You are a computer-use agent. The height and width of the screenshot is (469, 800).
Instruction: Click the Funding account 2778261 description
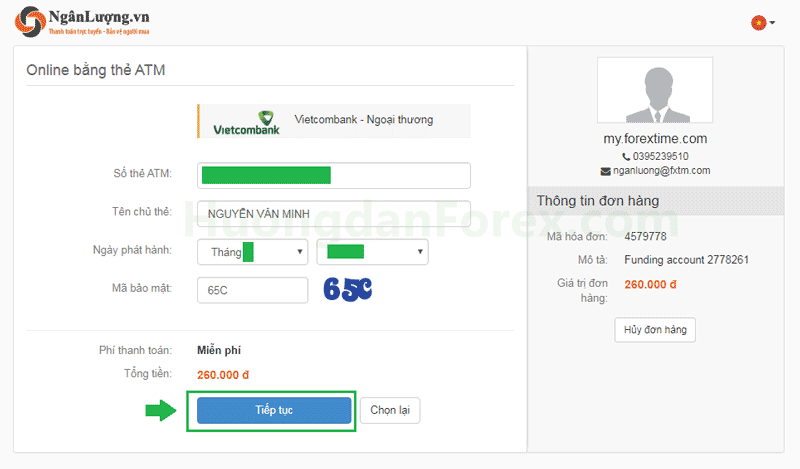686,260
